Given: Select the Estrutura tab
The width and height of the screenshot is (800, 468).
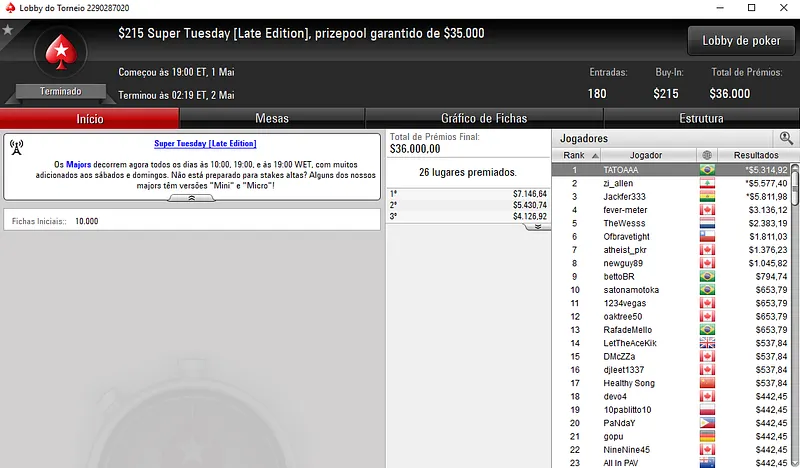Looking at the screenshot, I should click(702, 118).
